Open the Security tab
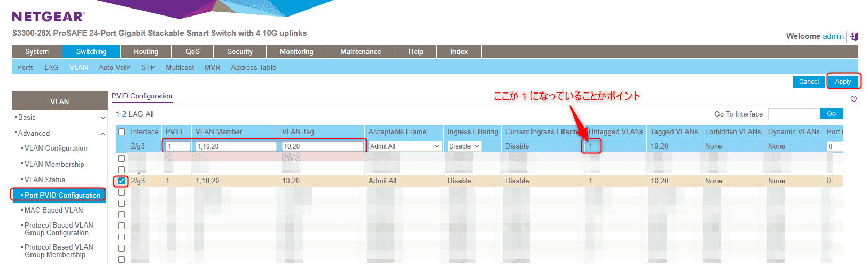The width and height of the screenshot is (868, 264). tap(240, 52)
